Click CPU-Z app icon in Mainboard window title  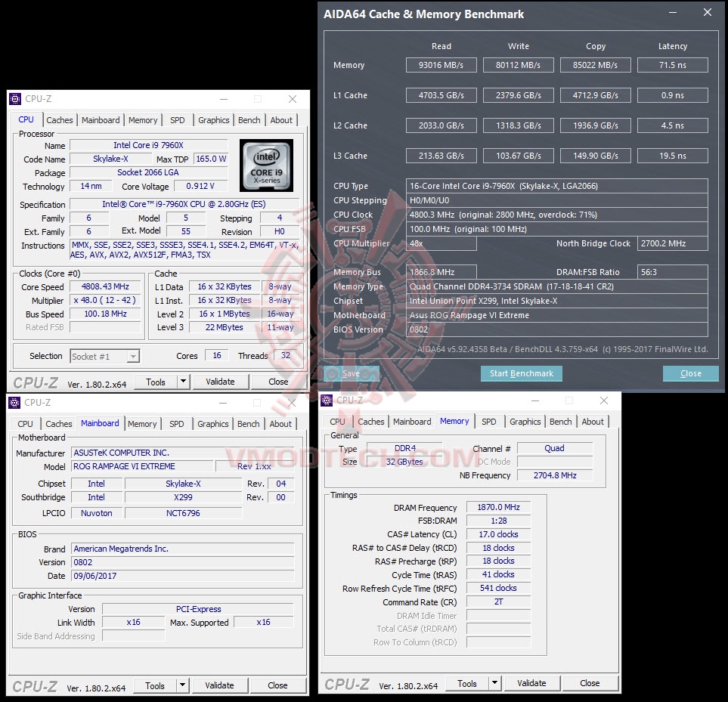(x=14, y=403)
